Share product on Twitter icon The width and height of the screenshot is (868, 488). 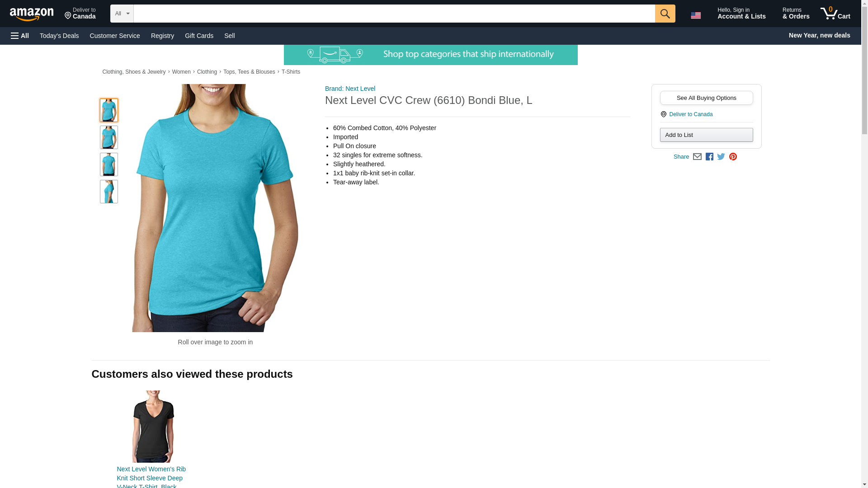point(721,157)
